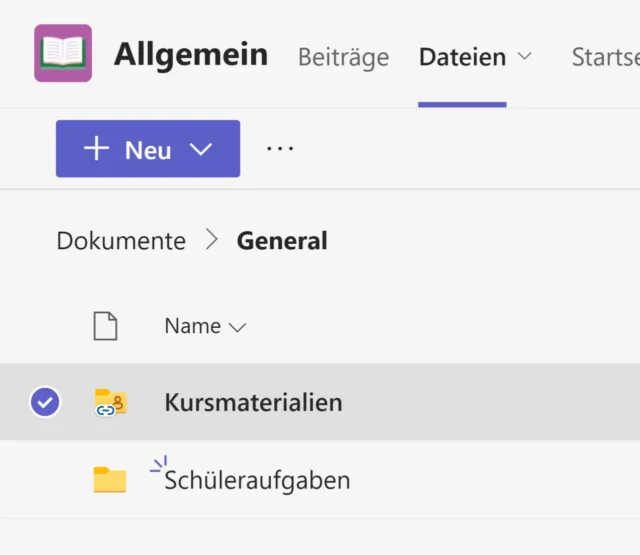Deselect the Kursmaterialien row checkmark
640x555 pixels.
click(45, 402)
